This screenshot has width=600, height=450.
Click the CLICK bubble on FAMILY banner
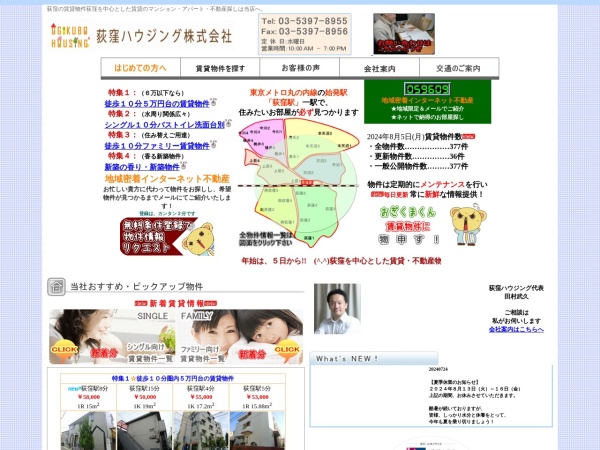[x=287, y=349]
